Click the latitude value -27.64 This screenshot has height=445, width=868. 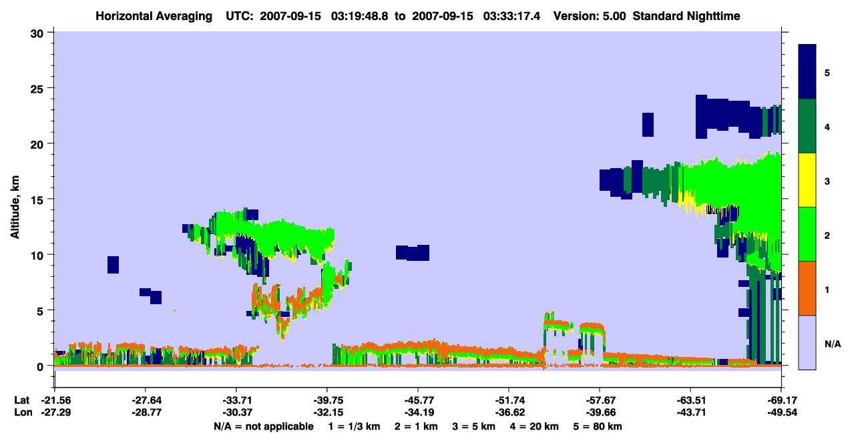click(x=145, y=400)
